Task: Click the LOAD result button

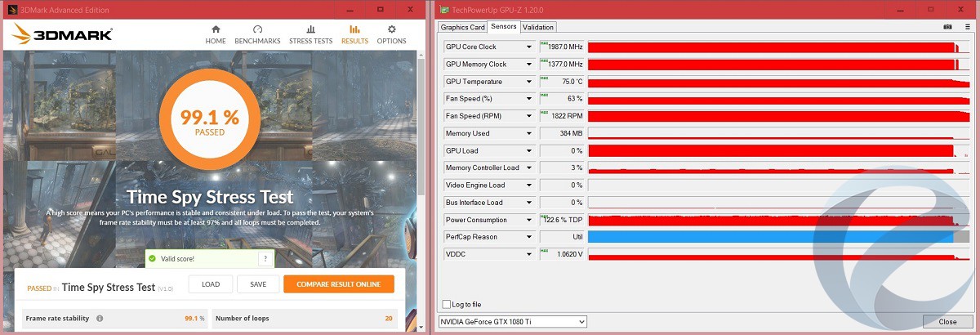Action: click(x=211, y=284)
